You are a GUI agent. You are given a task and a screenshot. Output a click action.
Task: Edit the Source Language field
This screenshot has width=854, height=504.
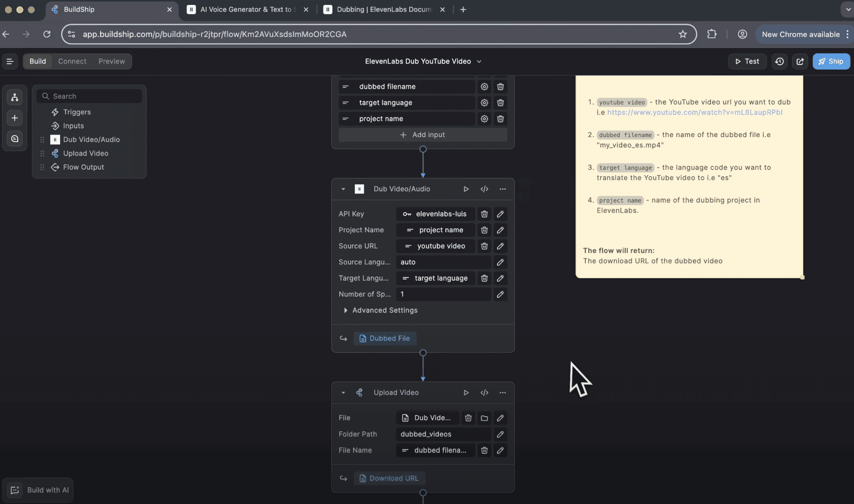tap(500, 262)
